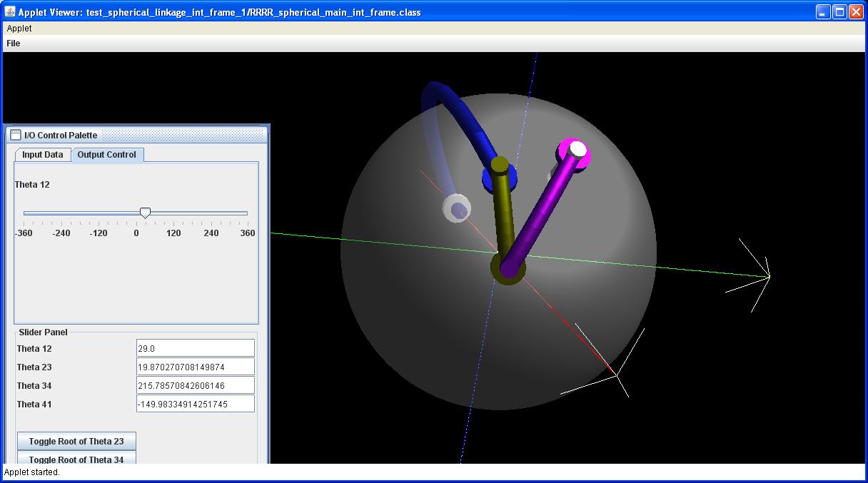Click the 0 mark on the Theta 12 scale
Viewport: 868px width, 483px height.
pyautogui.click(x=136, y=232)
